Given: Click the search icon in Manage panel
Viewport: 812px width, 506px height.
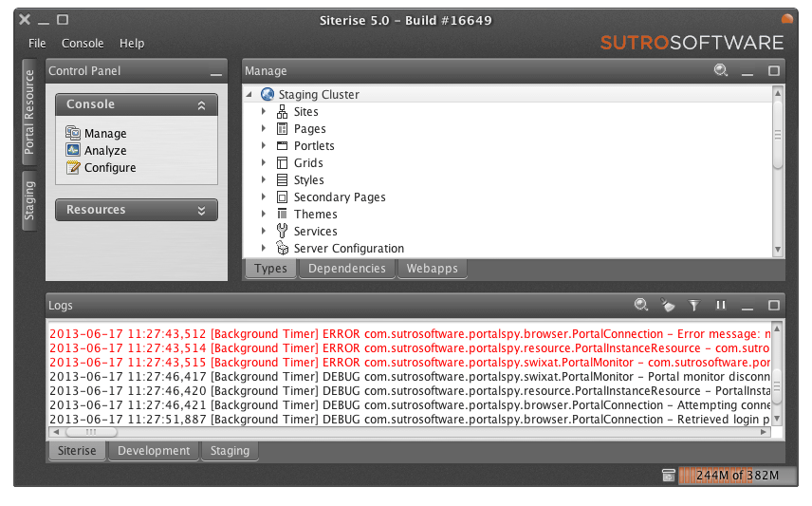Looking at the screenshot, I should (721, 70).
